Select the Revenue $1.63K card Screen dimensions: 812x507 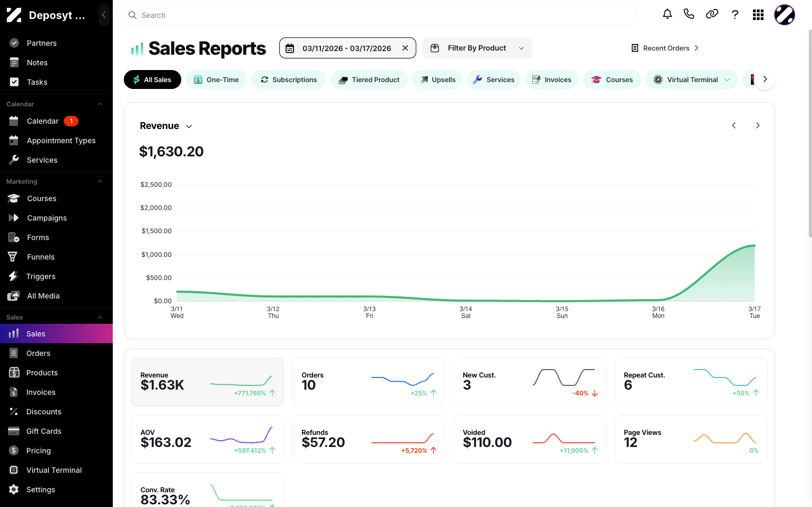click(x=208, y=382)
